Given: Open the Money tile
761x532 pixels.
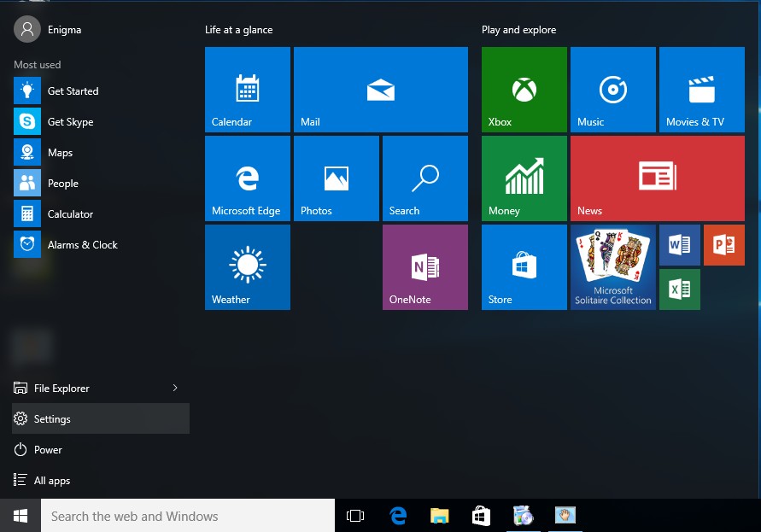Looking at the screenshot, I should 524,178.
